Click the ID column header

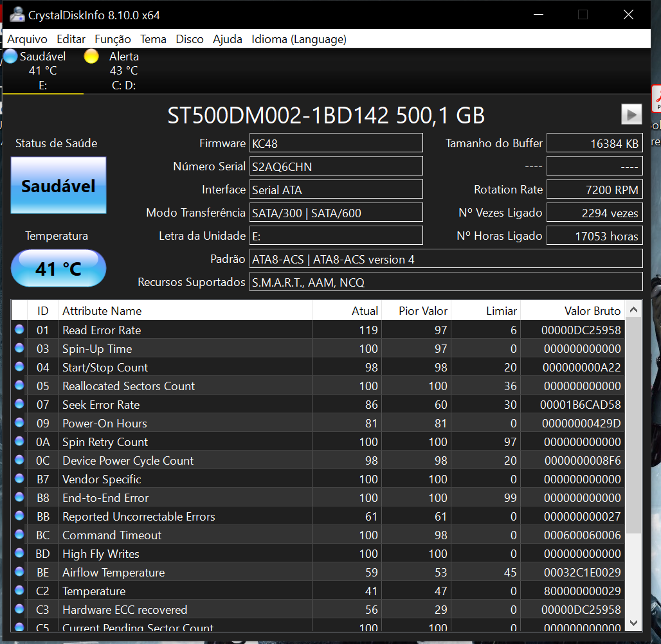[42, 310]
